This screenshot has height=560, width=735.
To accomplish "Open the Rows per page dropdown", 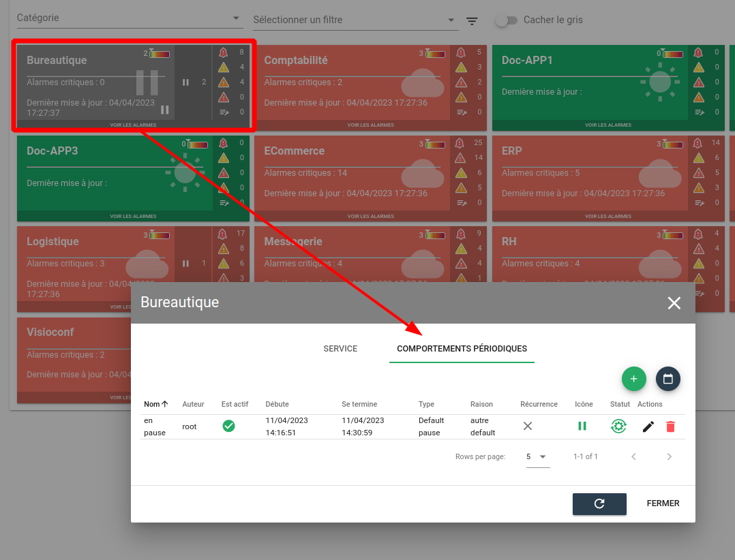I will 537,457.
